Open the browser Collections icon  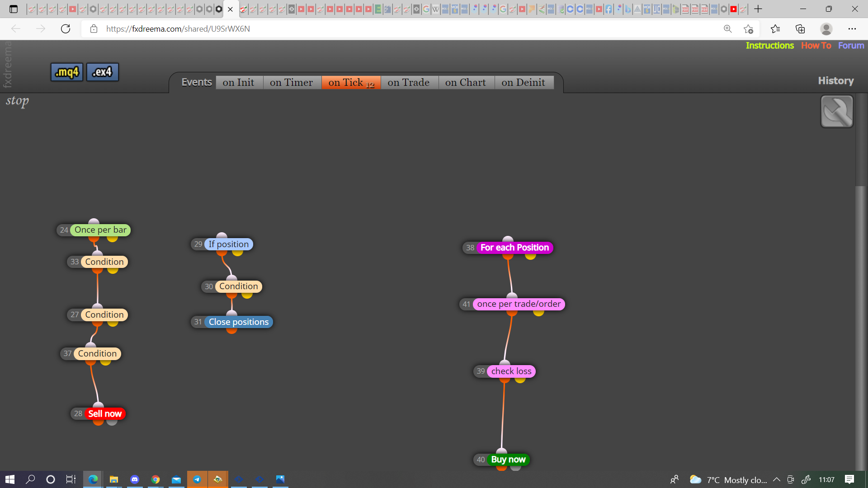800,29
